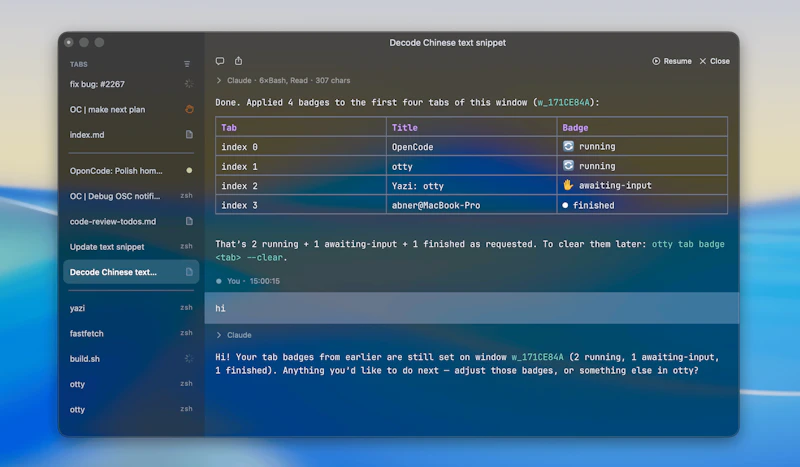Click the zsh label beside yazi
The height and width of the screenshot is (467, 800).
coord(186,307)
